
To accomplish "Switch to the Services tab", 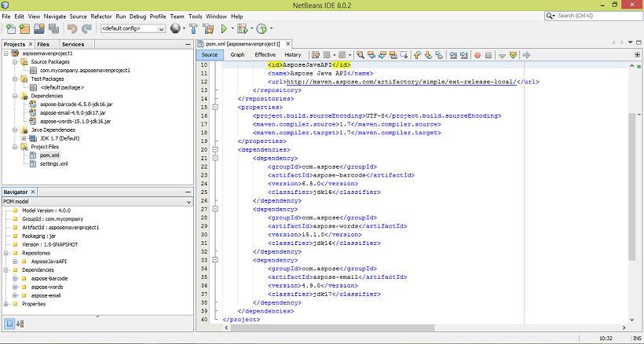I will tap(73, 44).
